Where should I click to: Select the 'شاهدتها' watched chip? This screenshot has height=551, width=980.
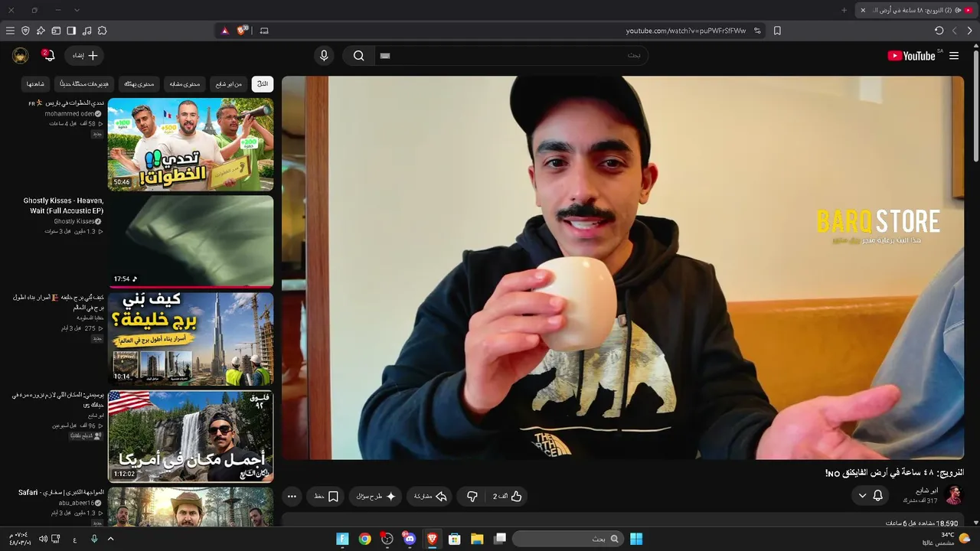(x=36, y=83)
